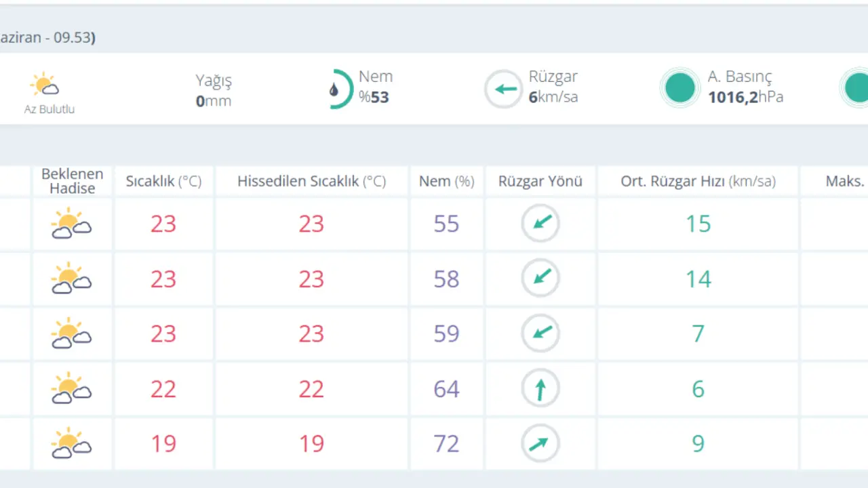Select the Ort. Rüzgar Hızı column header

pos(698,181)
